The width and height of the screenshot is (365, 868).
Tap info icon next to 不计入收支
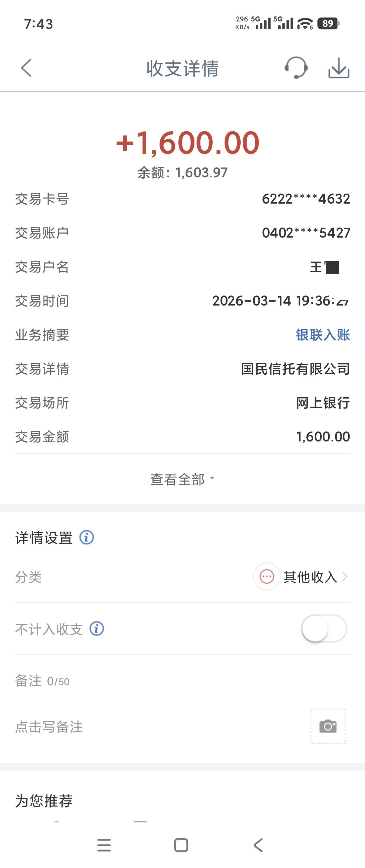point(97,629)
